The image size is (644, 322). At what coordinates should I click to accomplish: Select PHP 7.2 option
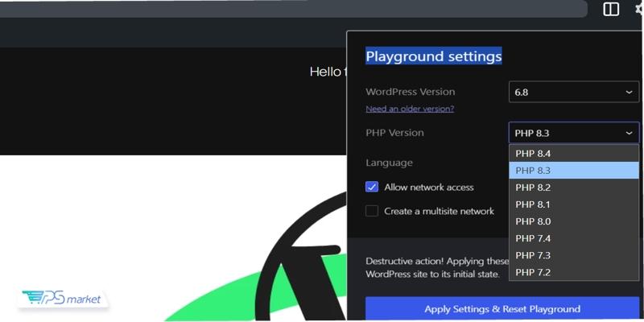[x=573, y=272]
